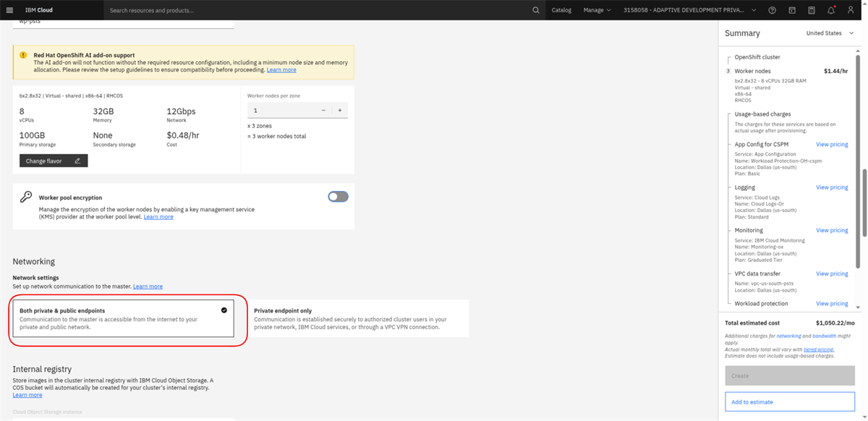
Task: Open the user profile avatar icon
Action: tap(851, 10)
